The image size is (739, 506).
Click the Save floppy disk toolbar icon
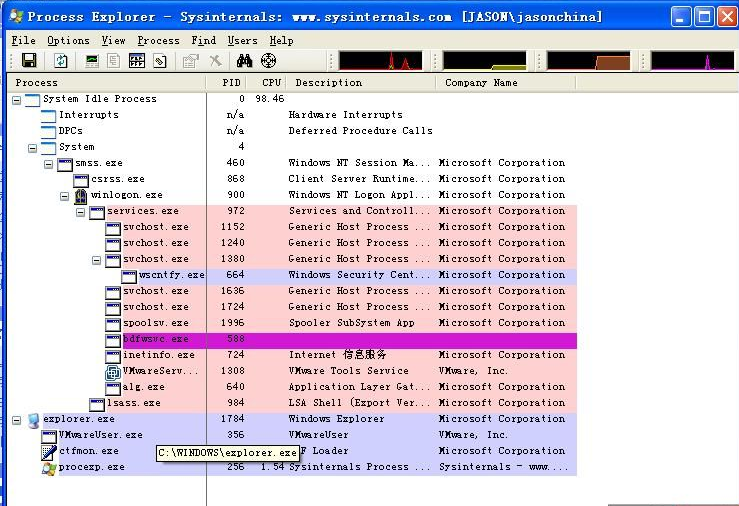click(29, 61)
